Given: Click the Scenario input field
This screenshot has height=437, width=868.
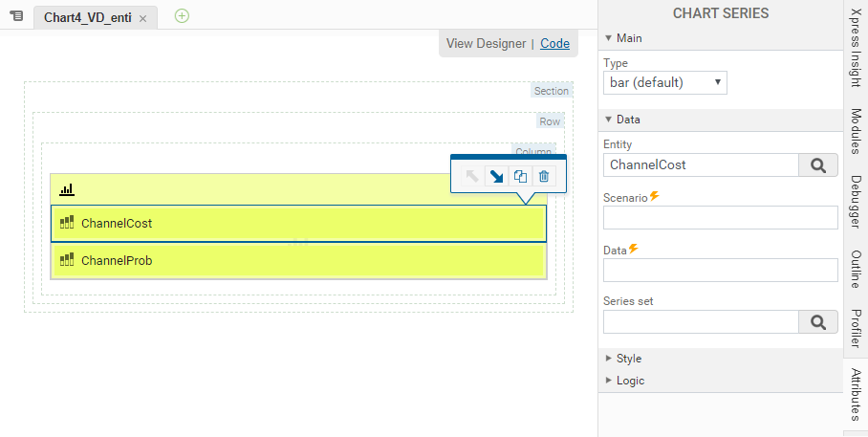Looking at the screenshot, I should 720,217.
